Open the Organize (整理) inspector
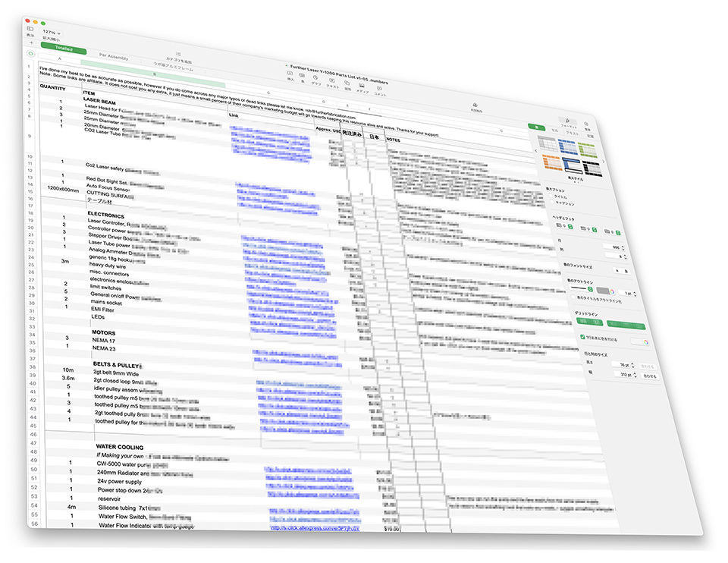This screenshot has height=563, width=728. (586, 124)
